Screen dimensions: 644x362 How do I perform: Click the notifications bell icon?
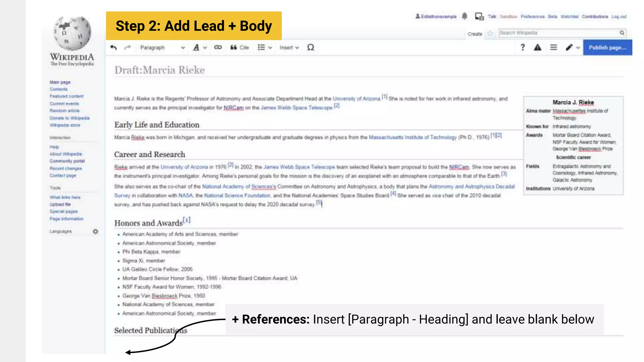pos(465,16)
